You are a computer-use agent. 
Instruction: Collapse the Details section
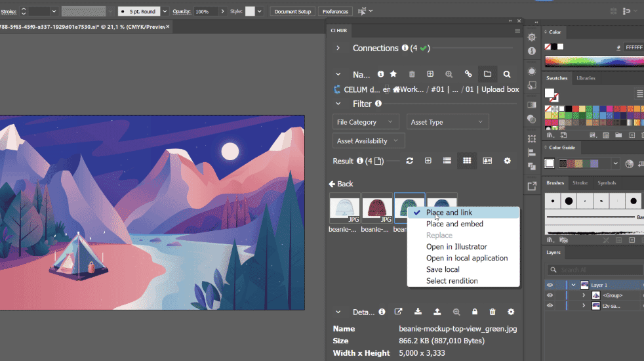pyautogui.click(x=338, y=312)
